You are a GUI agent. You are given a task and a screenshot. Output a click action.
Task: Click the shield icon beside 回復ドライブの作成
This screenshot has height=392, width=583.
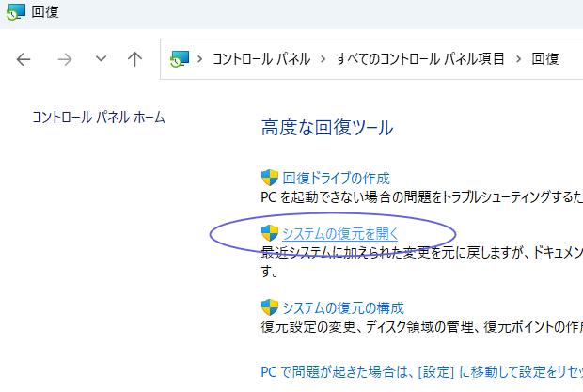(270, 178)
